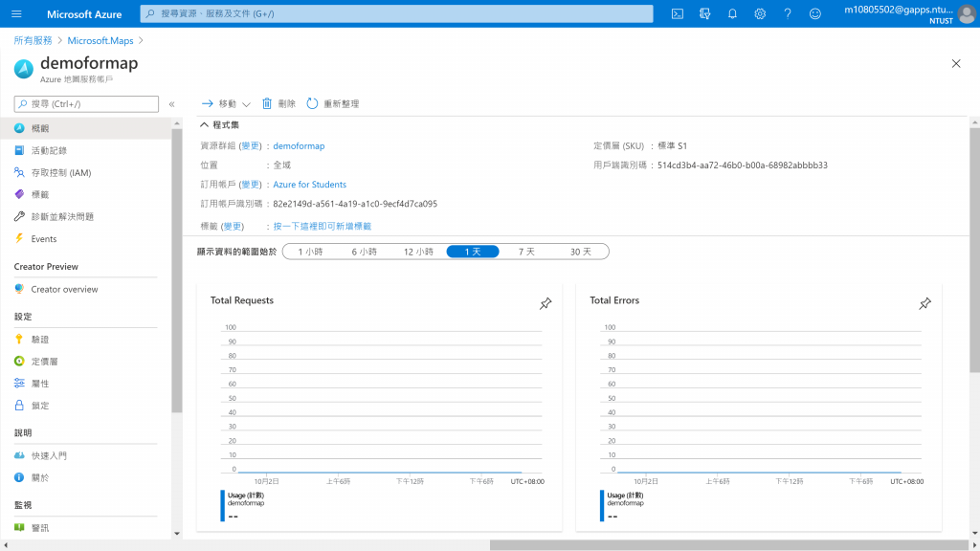Open the help question mark

pyautogui.click(x=788, y=13)
